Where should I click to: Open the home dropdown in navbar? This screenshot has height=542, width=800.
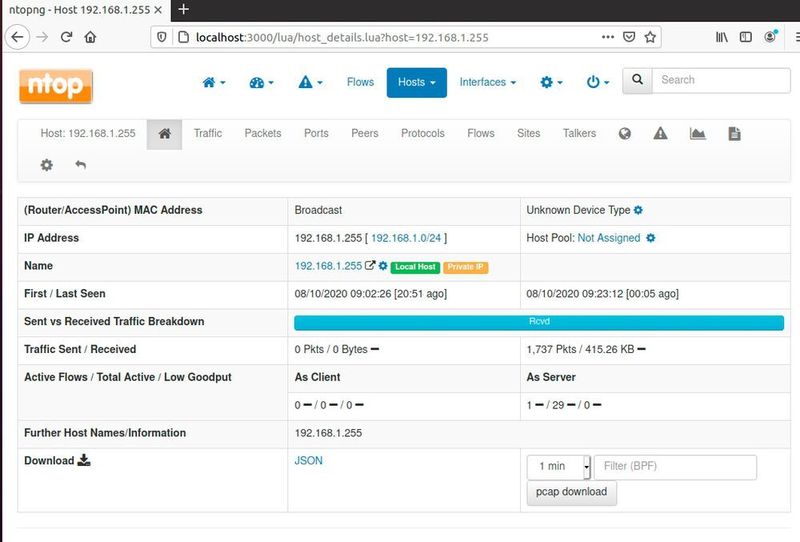[x=214, y=82]
